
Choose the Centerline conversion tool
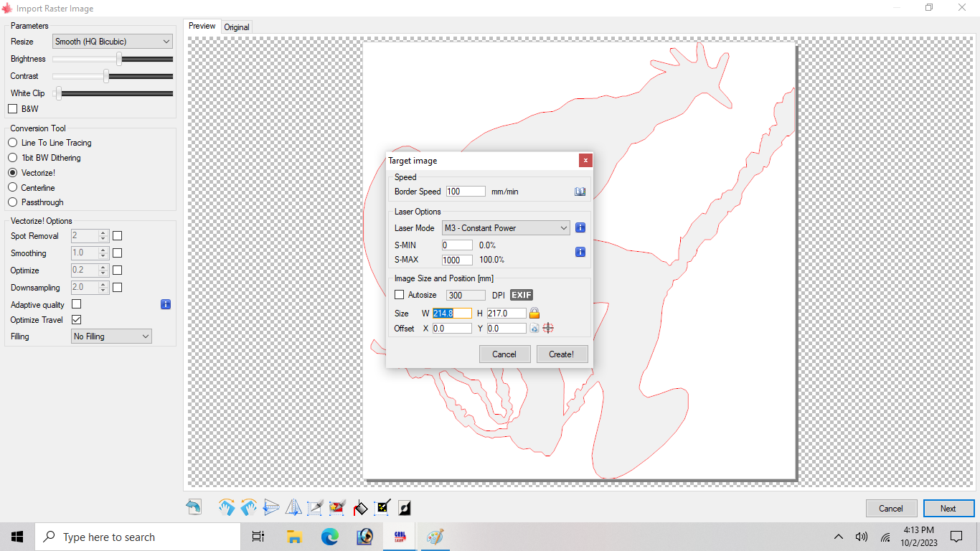click(x=12, y=188)
